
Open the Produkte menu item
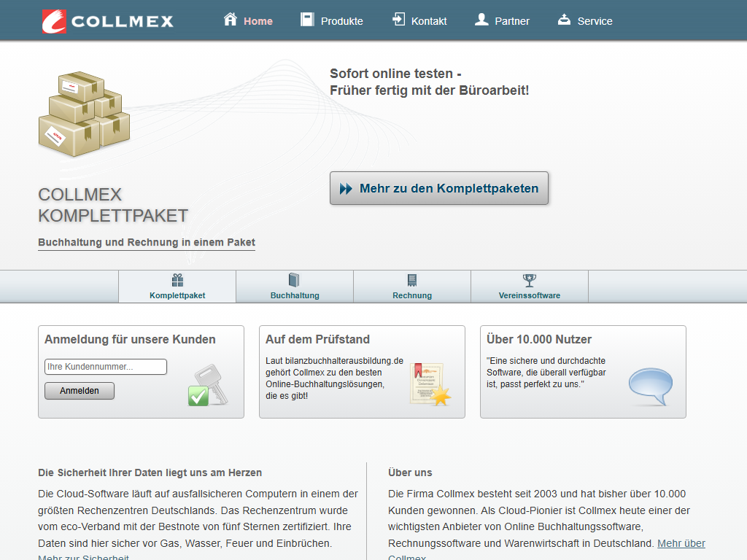click(332, 20)
